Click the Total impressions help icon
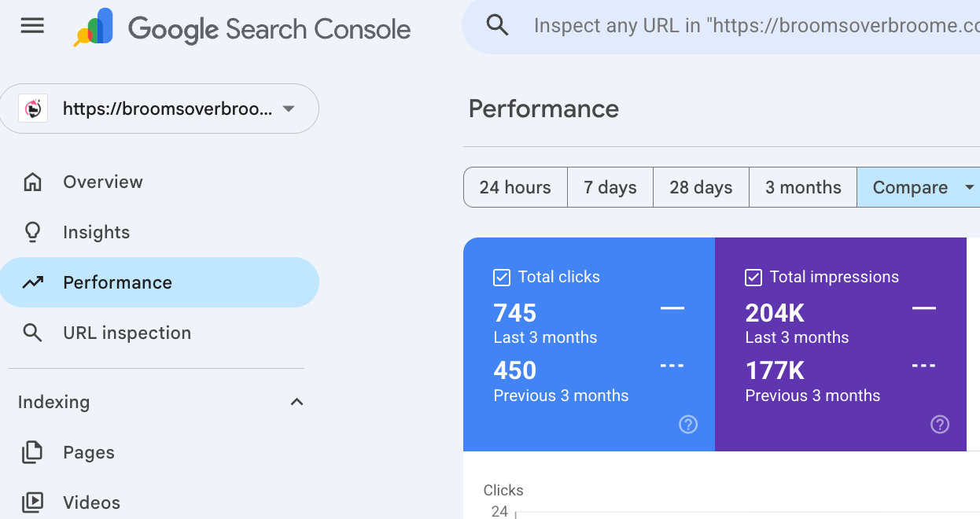 (940, 425)
